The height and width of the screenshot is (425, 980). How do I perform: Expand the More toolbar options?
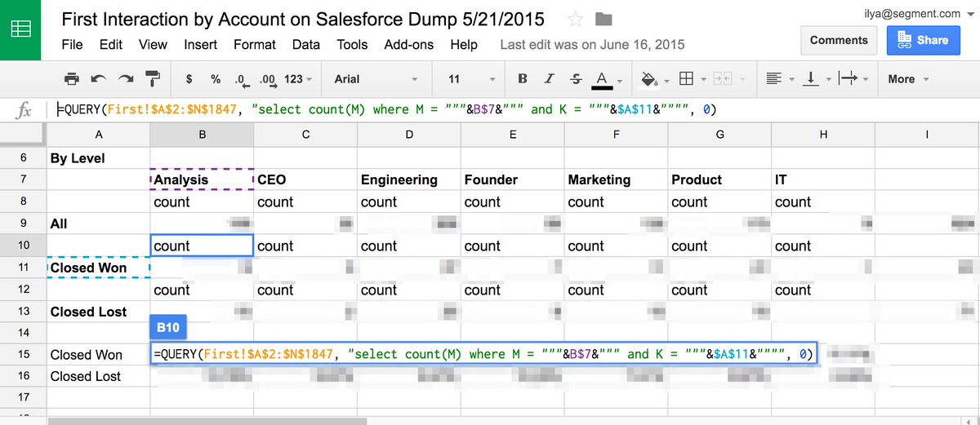click(908, 79)
